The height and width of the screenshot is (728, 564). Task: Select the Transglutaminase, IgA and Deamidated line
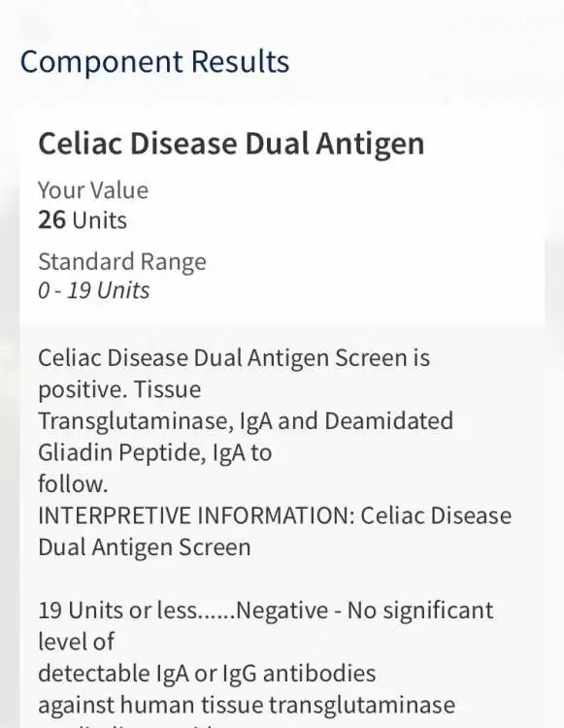pyautogui.click(x=246, y=421)
